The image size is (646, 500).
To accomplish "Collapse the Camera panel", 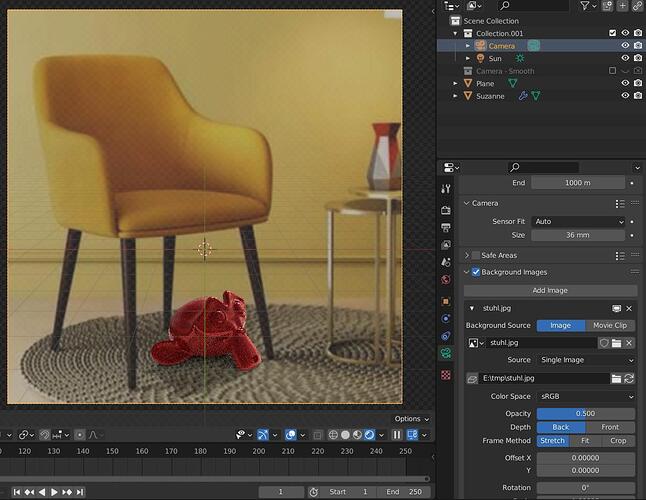I will (467, 203).
